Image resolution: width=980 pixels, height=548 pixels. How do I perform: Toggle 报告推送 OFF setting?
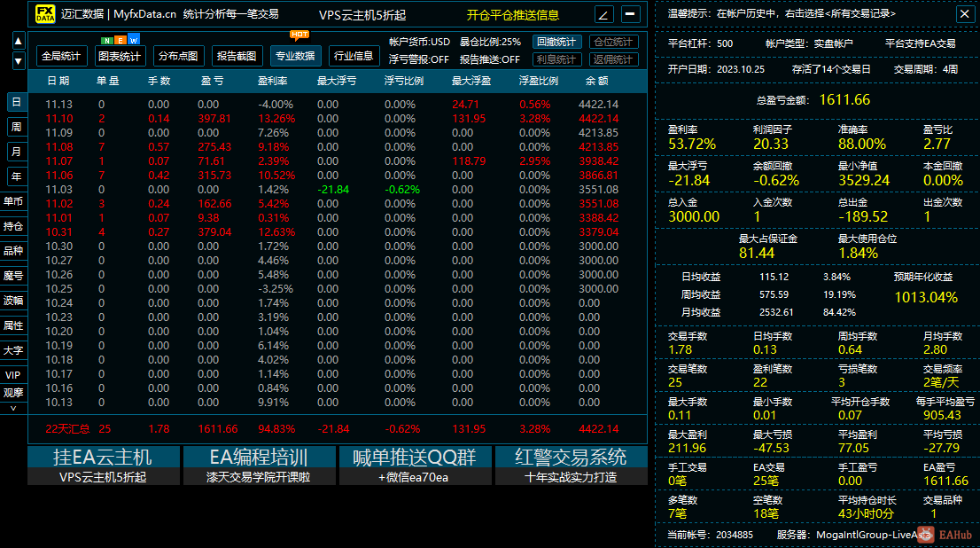coord(490,59)
